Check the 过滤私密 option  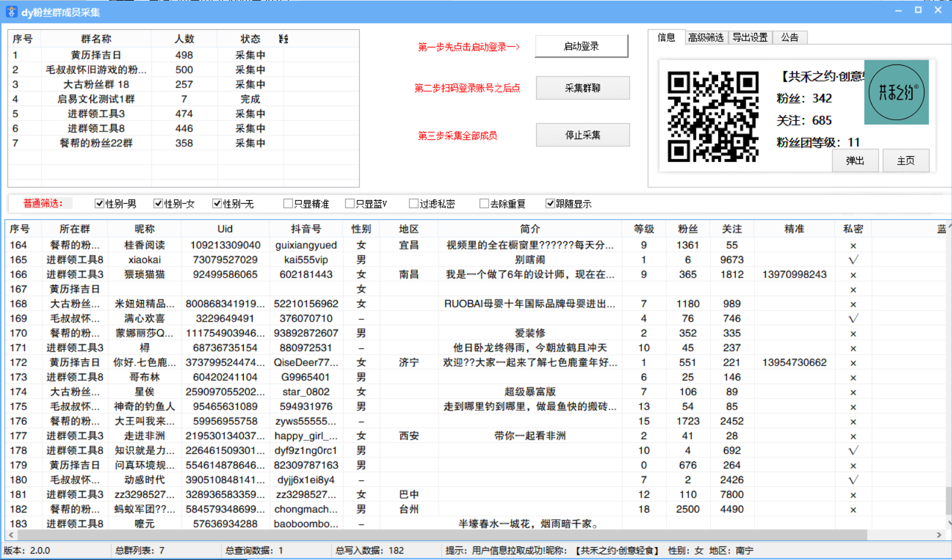[413, 203]
